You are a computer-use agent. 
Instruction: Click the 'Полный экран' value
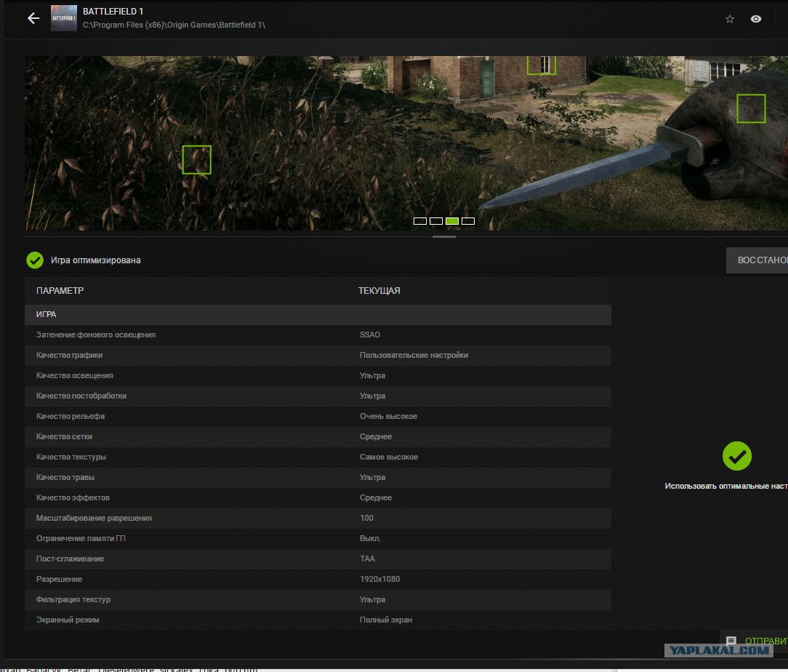[386, 620]
